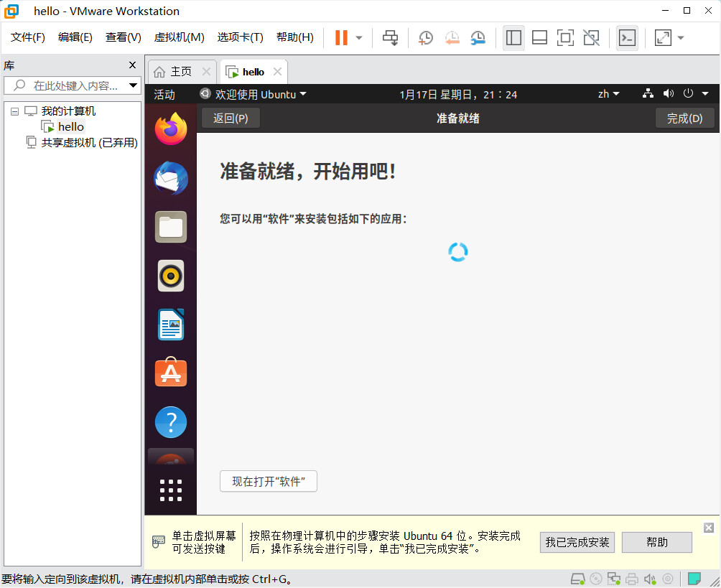Click the 我已完成安装 button

pyautogui.click(x=577, y=543)
